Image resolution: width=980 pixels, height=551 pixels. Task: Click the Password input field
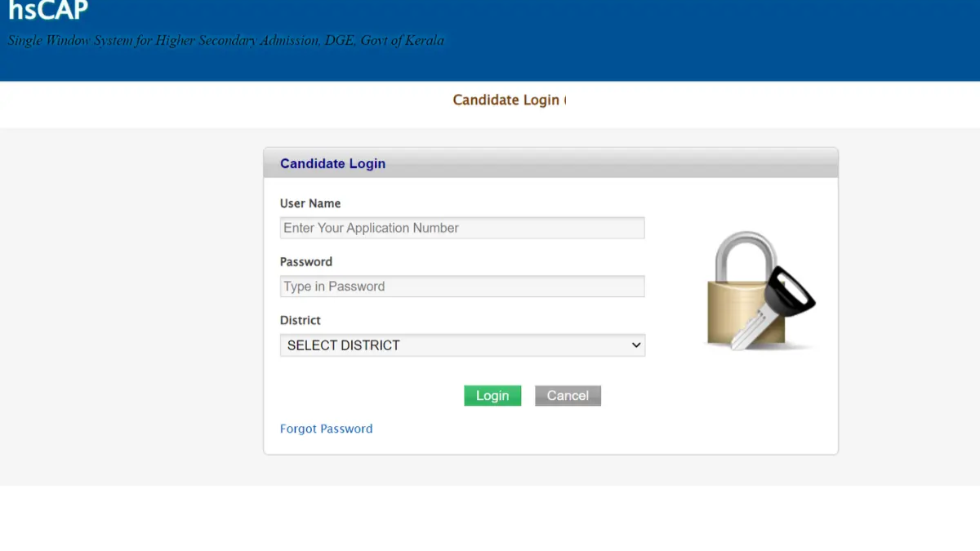pos(462,287)
